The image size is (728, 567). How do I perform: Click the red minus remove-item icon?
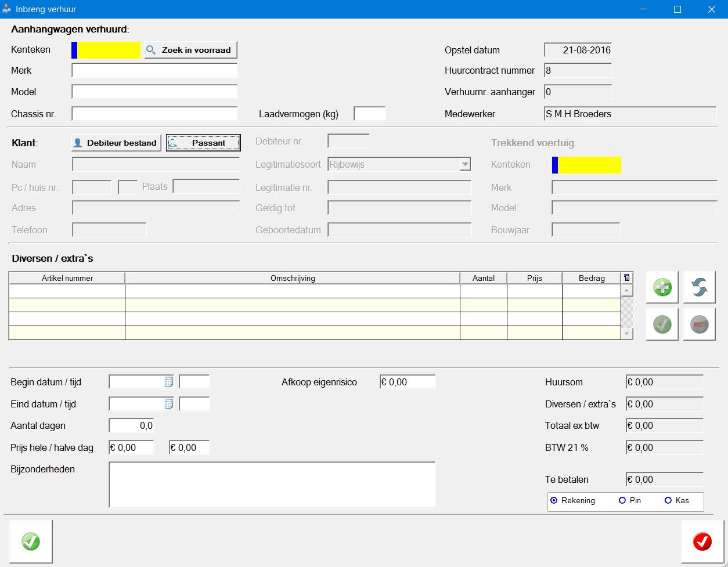click(x=699, y=324)
